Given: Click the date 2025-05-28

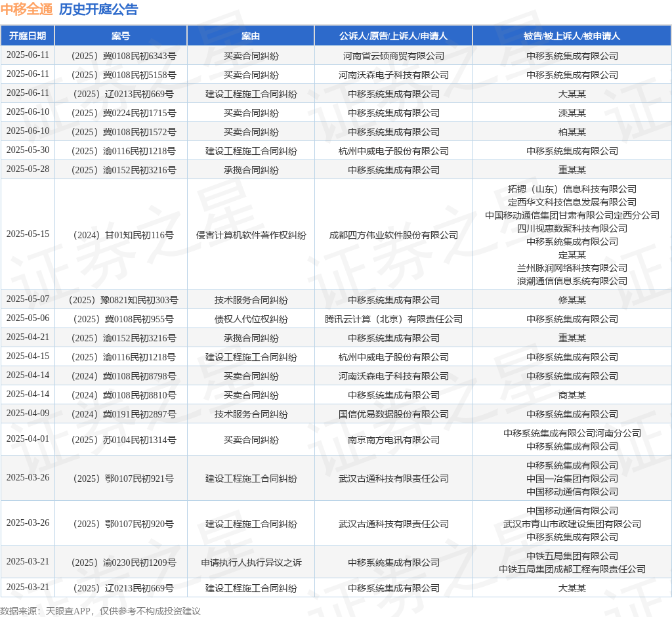Looking at the screenshot, I should pos(28,169).
